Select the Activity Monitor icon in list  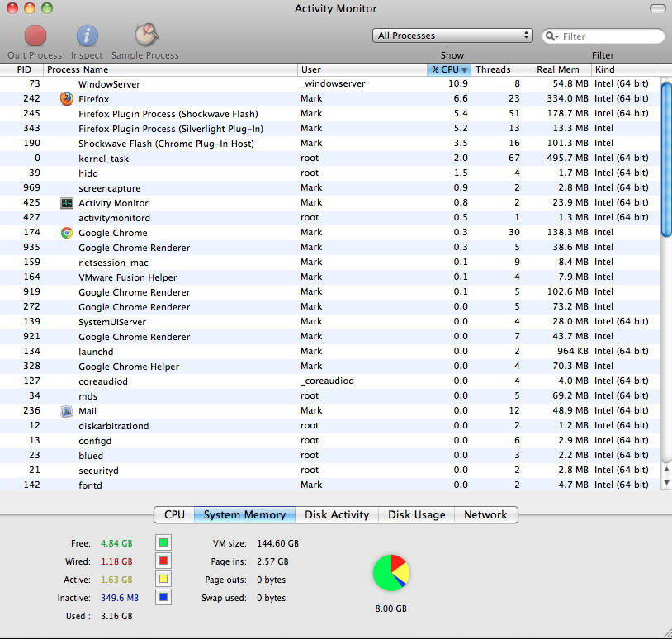66,203
